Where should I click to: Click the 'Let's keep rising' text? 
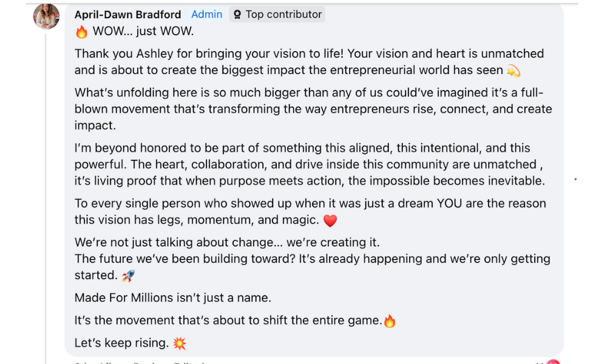point(121,343)
